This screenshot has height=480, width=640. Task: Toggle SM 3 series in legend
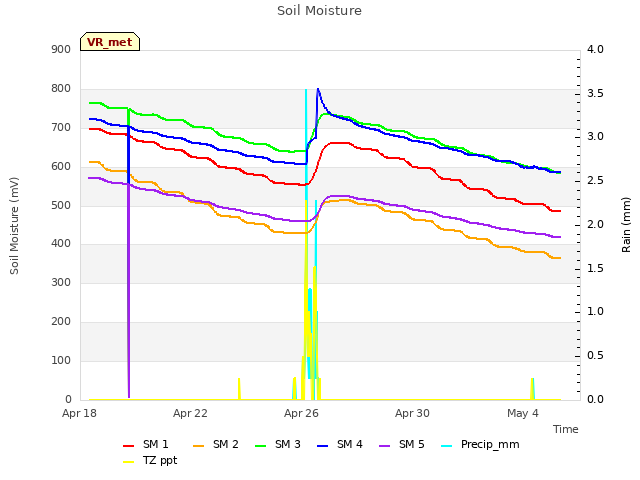278,444
